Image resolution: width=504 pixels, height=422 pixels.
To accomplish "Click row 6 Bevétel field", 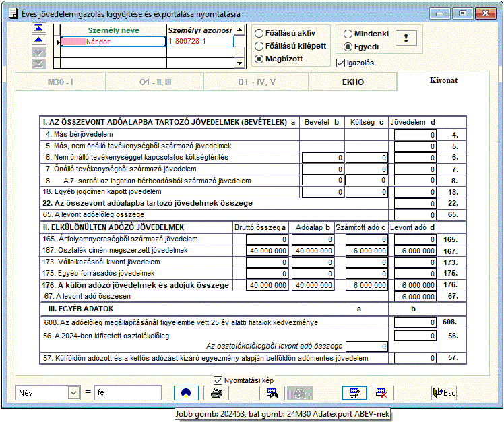I will click(x=323, y=158).
